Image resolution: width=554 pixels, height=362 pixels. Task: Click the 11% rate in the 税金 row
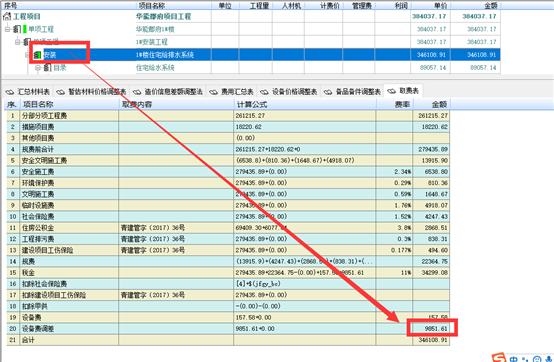click(406, 273)
